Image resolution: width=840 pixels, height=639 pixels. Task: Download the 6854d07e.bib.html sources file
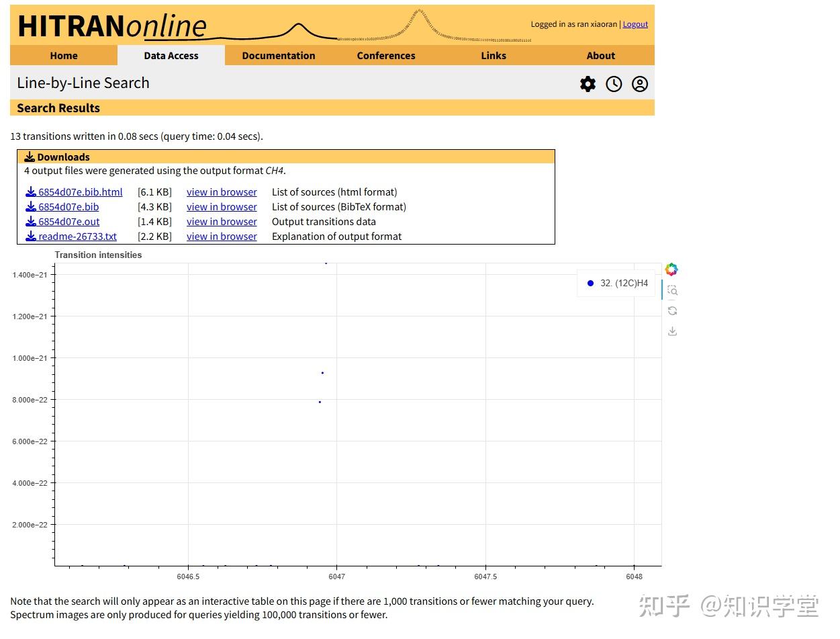pos(80,191)
